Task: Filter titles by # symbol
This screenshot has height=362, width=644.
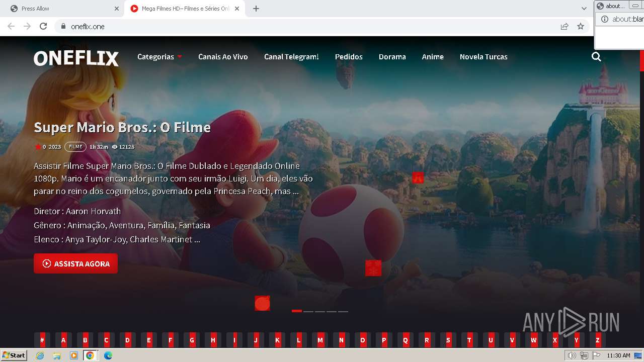Action: 42,340
